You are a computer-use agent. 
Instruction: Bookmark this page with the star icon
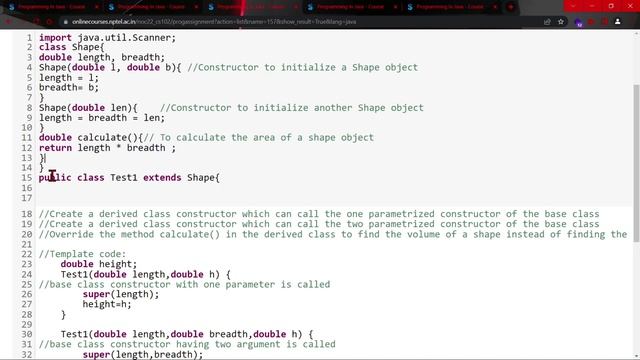[x=561, y=22]
